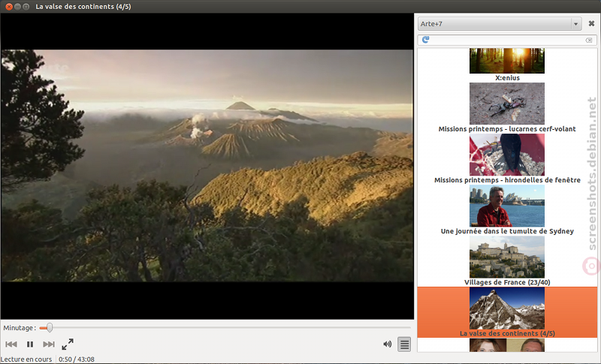
Task: Select highlighted La valse des continents thumbnail
Action: [x=506, y=308]
